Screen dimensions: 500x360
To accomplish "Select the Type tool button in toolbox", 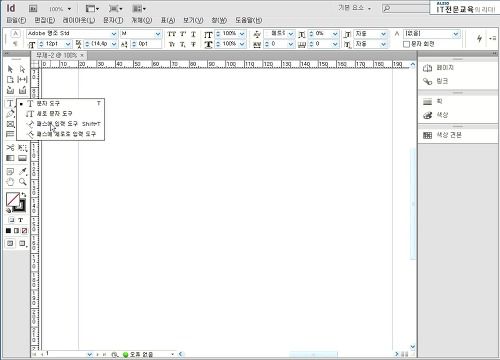I will click(x=10, y=103).
